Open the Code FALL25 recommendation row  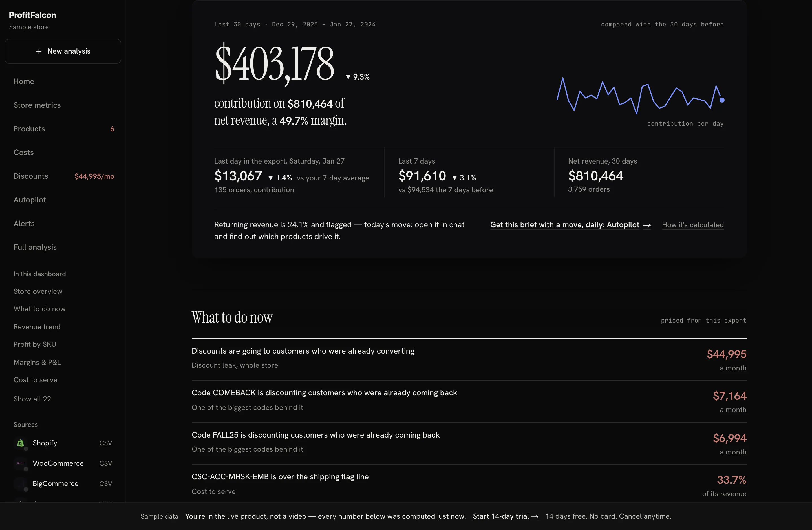click(x=469, y=443)
